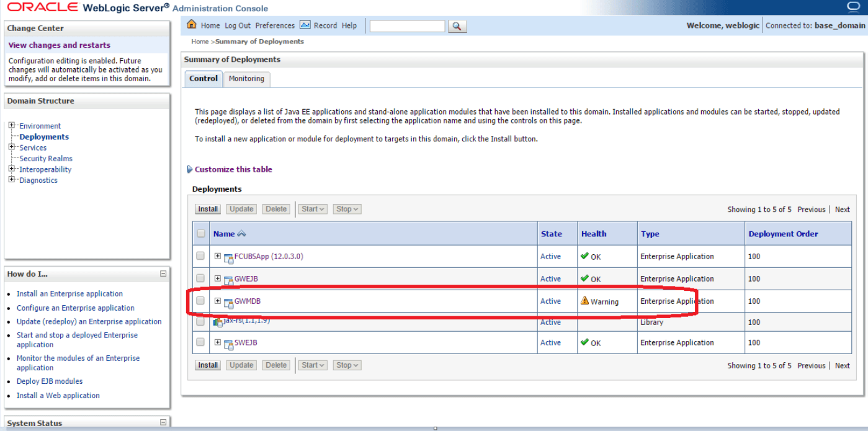Click the GWMDB application icon
Image resolution: width=868 pixels, height=431 pixels.
[x=228, y=302]
